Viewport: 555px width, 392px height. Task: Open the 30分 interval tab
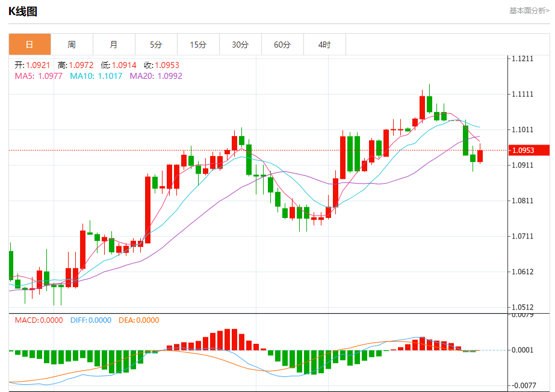[240, 45]
